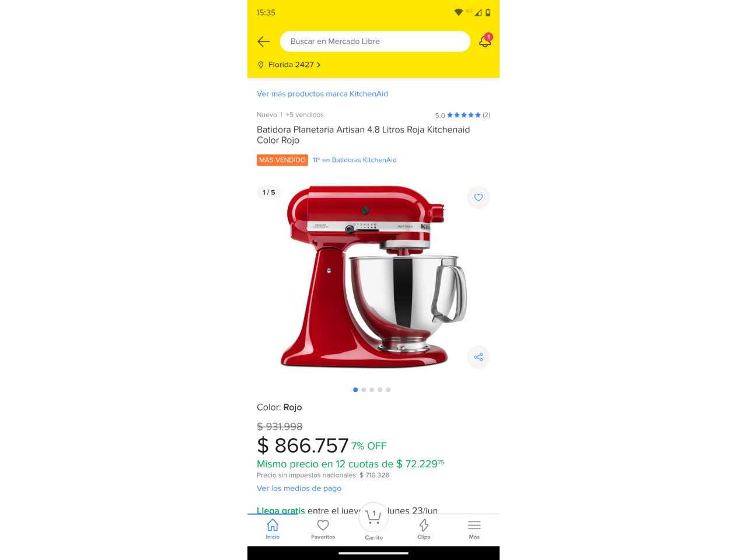The image size is (747, 560).
Task: Open the 5.0 star rating reviews
Action: [x=463, y=115]
